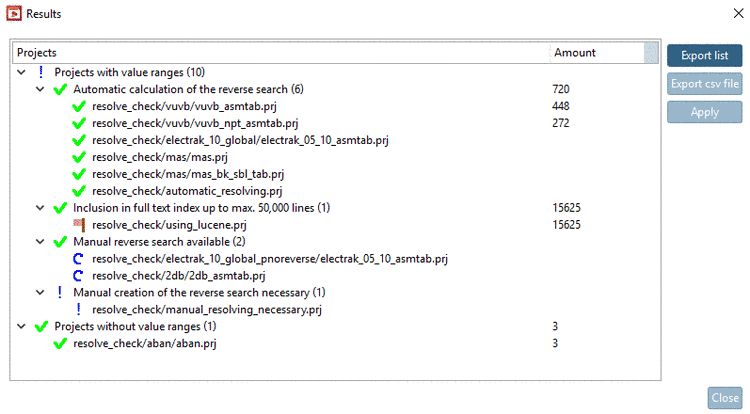The width and height of the screenshot is (750, 414).
Task: Collapse the Projects with value ranges node
Action: click(x=22, y=72)
